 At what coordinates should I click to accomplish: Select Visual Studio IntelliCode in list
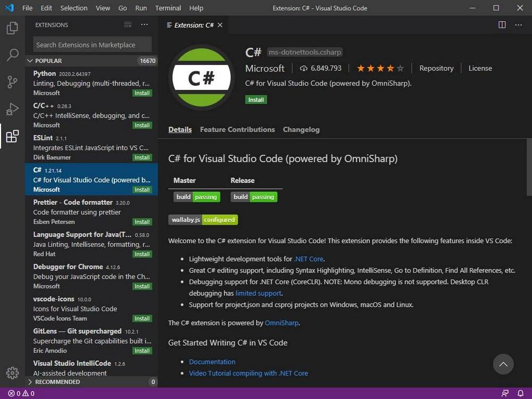pyautogui.click(x=92, y=368)
